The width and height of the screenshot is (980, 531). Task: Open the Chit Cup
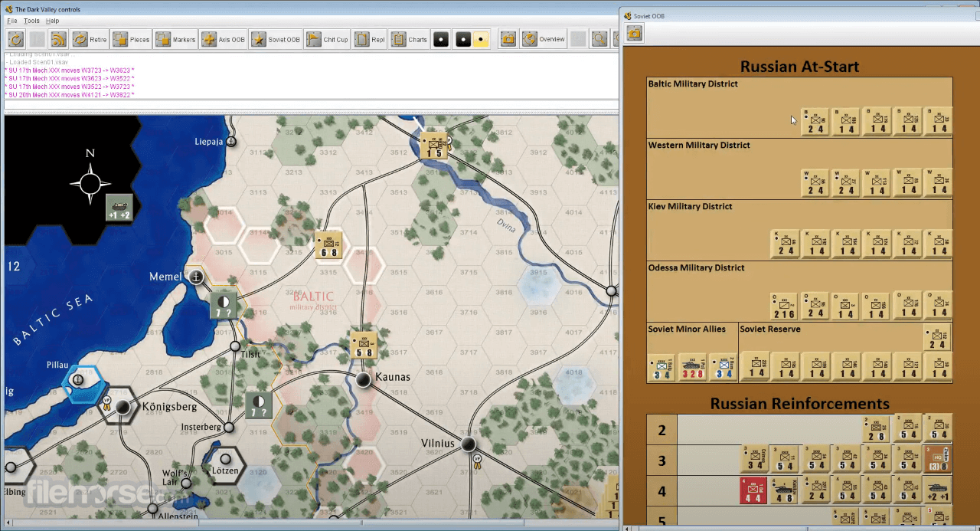click(x=327, y=39)
